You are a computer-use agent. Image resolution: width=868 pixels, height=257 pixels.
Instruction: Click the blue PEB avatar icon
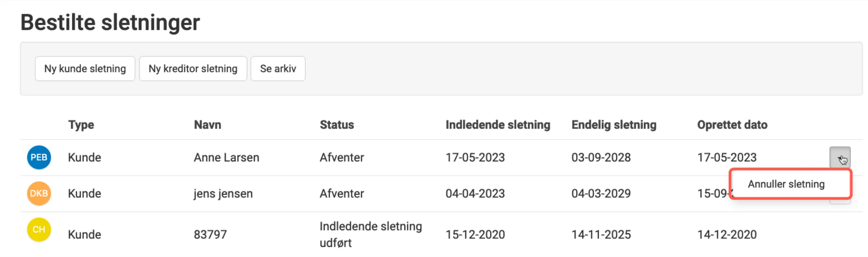[39, 157]
